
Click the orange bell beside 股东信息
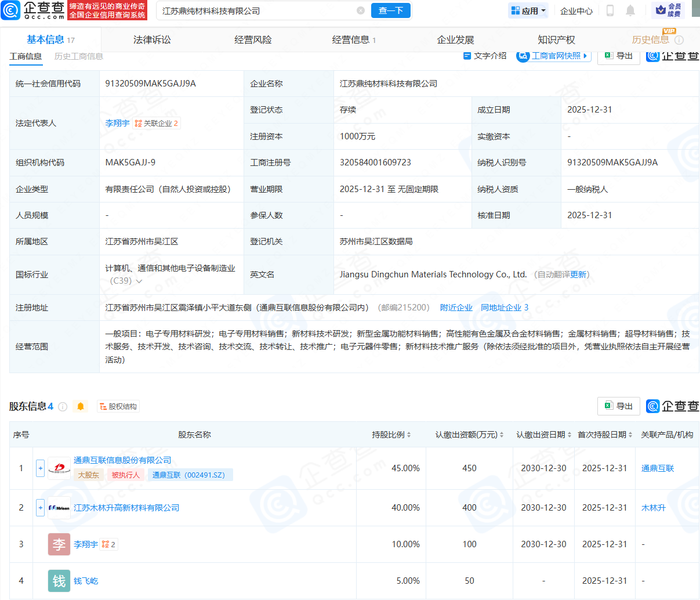[x=81, y=407]
